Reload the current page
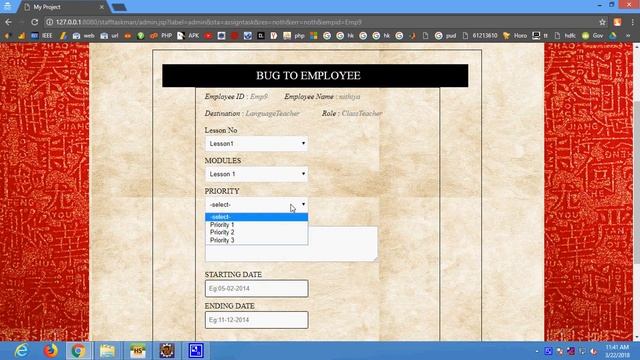The height and width of the screenshot is (360, 640). point(35,22)
